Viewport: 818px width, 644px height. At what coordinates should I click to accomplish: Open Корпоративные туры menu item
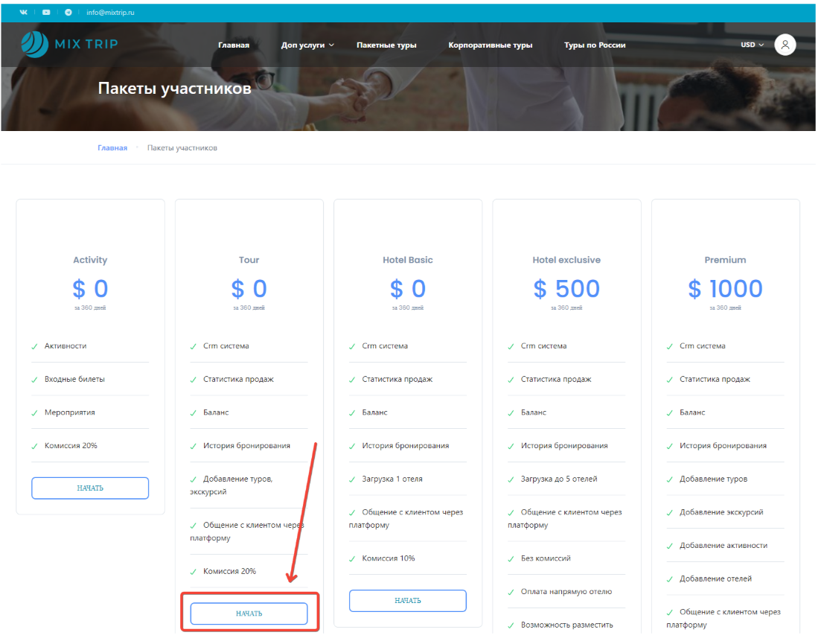(x=490, y=45)
